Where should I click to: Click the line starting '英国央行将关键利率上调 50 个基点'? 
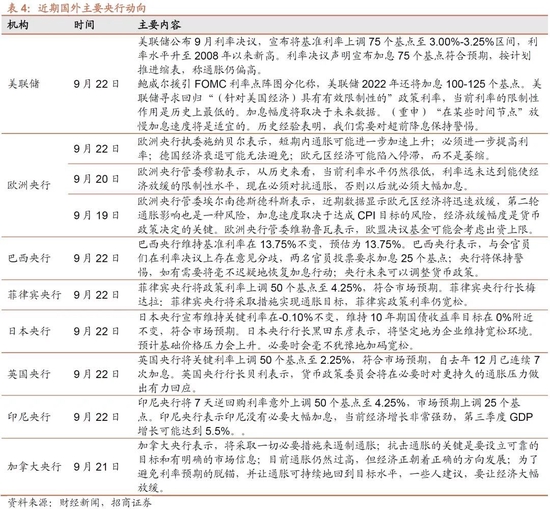coord(339,360)
